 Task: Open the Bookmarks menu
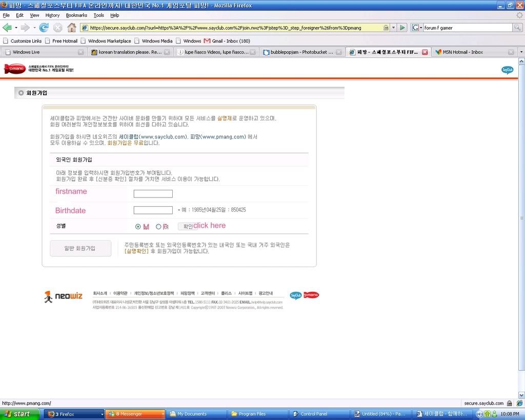(x=76, y=15)
